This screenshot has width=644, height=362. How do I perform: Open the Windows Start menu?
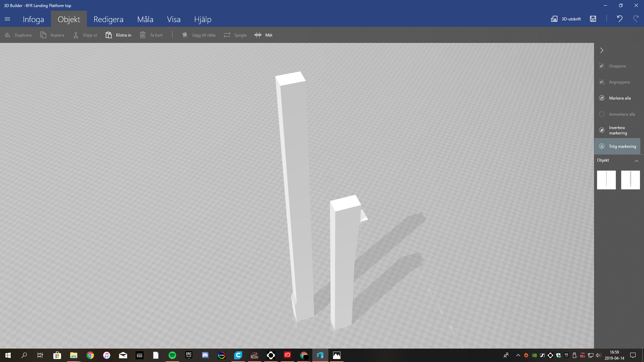coord(8,355)
